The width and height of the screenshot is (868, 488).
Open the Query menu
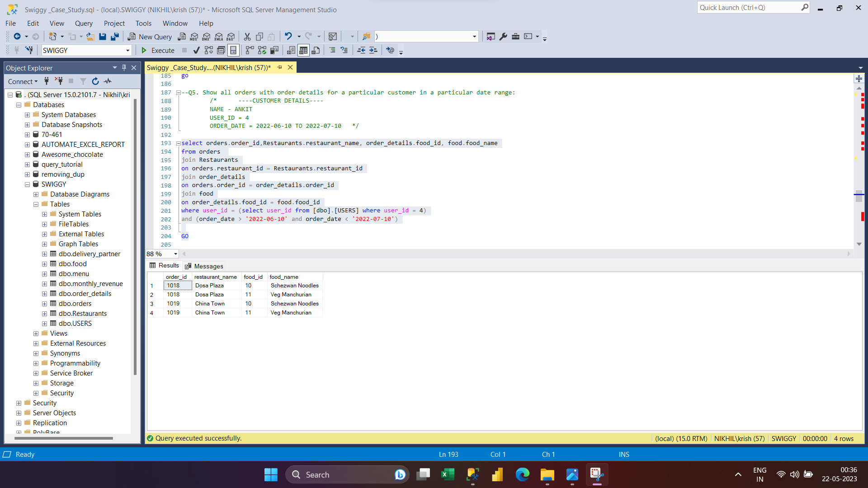[x=84, y=23]
